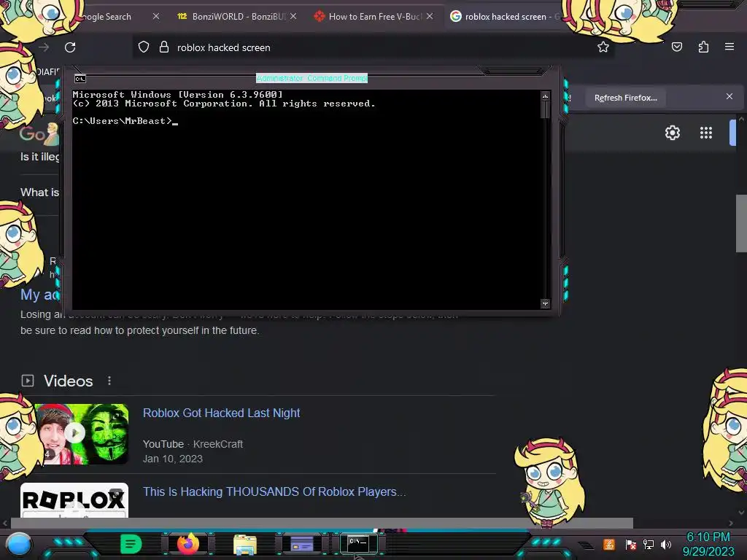This screenshot has height=560, width=747.
Task: Open the Firefox extensions puzzle icon
Action: point(703,47)
